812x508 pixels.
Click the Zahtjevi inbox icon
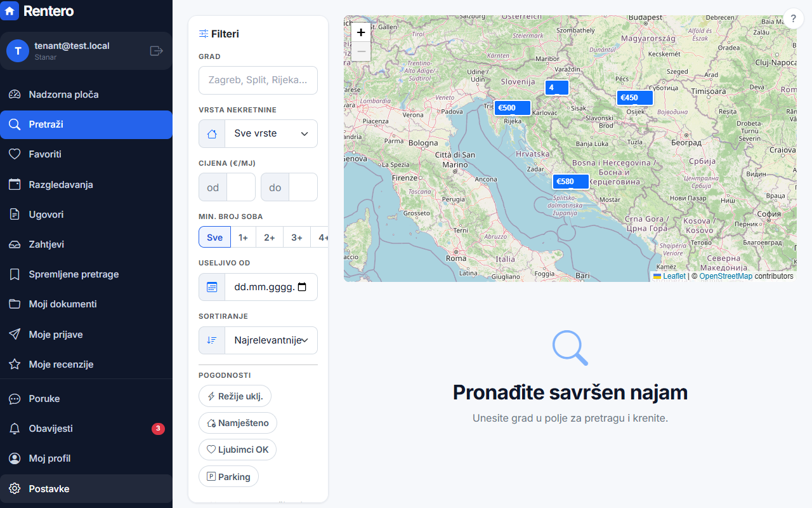click(x=15, y=244)
